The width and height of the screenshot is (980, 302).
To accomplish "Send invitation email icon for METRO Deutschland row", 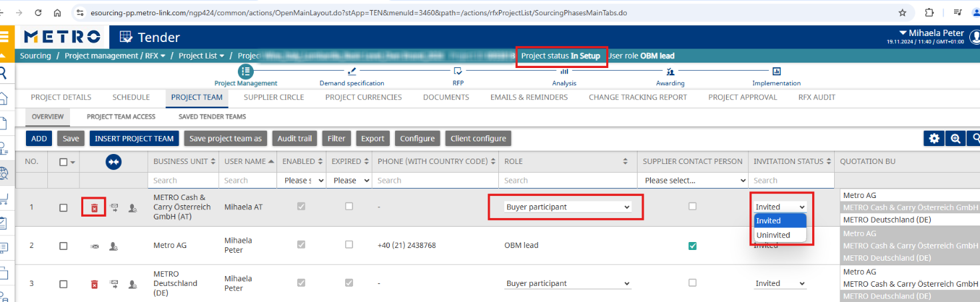I will (114, 284).
